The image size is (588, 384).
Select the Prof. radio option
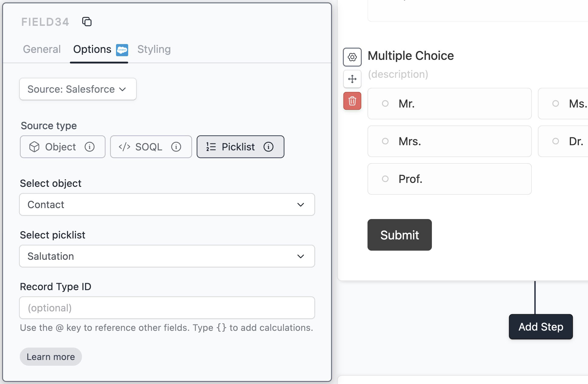point(450,179)
